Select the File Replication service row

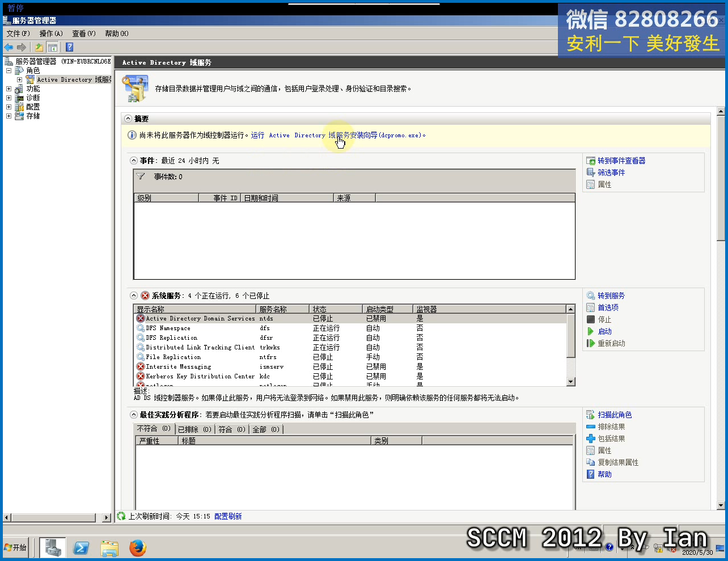pyautogui.click(x=350, y=357)
